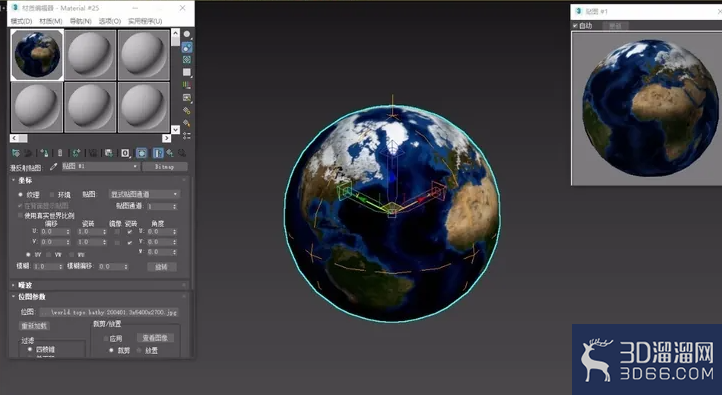The height and width of the screenshot is (395, 722).
Task: Select the 环境 radio button
Action: click(x=52, y=195)
